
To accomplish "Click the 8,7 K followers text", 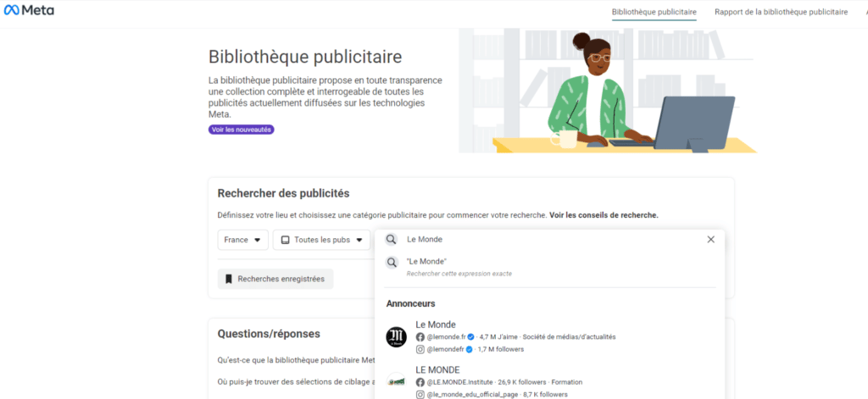I will 545,395.
